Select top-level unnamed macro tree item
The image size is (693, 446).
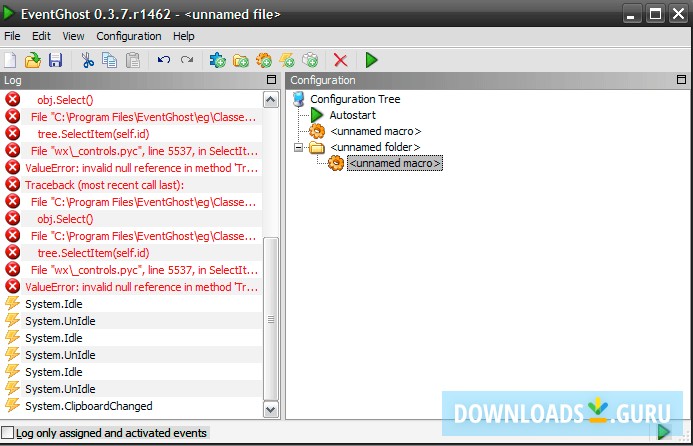[376, 131]
